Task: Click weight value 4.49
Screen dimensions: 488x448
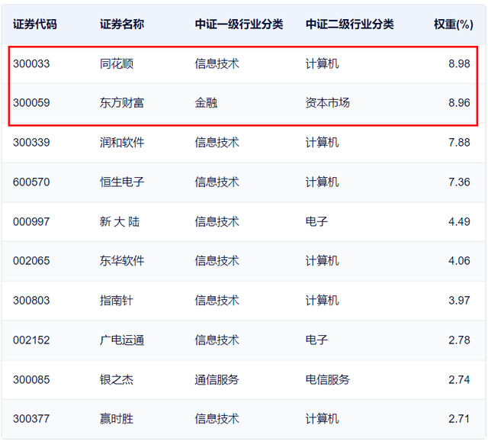Action: point(459,222)
